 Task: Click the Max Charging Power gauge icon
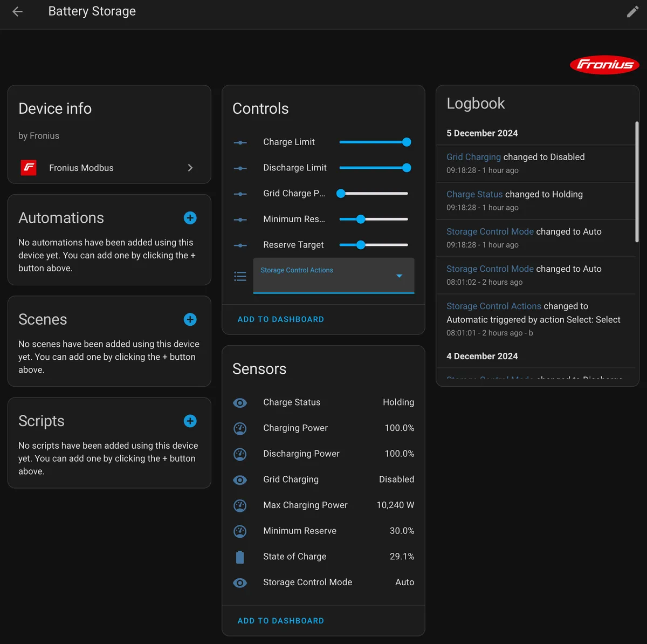240,505
